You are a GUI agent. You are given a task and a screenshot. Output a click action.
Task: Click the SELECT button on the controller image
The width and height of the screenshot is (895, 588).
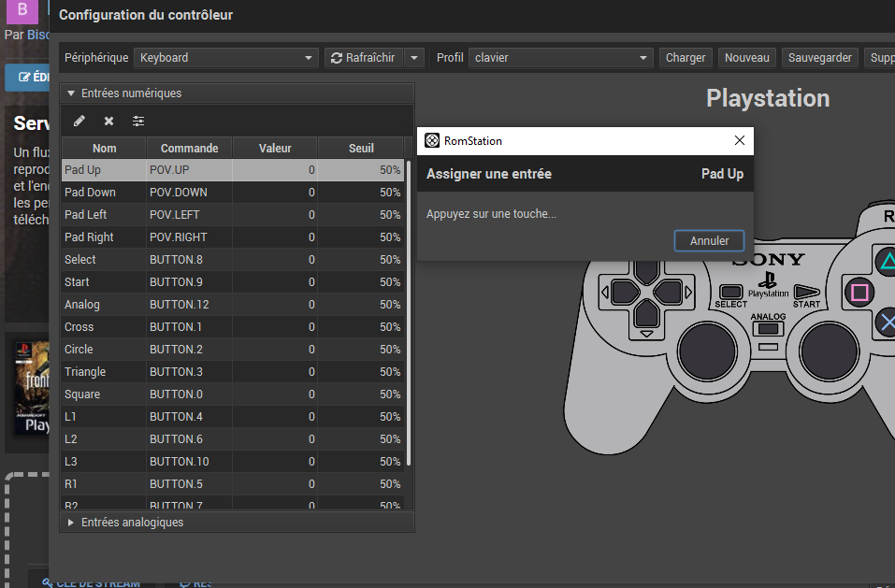[x=730, y=292]
